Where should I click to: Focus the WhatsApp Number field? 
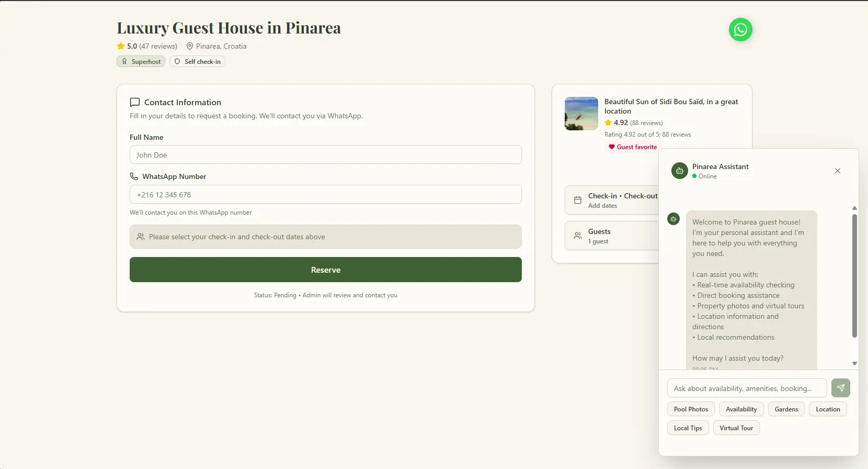325,195
